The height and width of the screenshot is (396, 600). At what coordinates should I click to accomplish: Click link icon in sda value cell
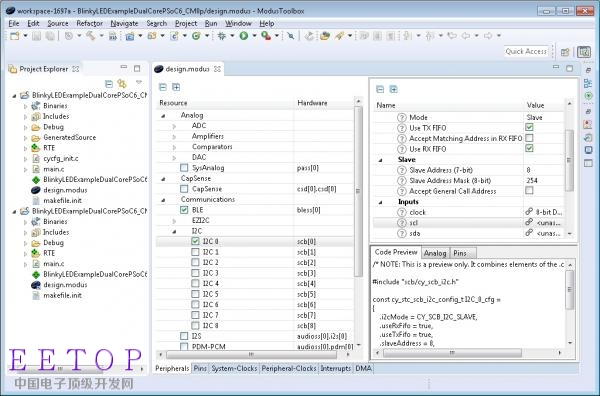pos(529,233)
